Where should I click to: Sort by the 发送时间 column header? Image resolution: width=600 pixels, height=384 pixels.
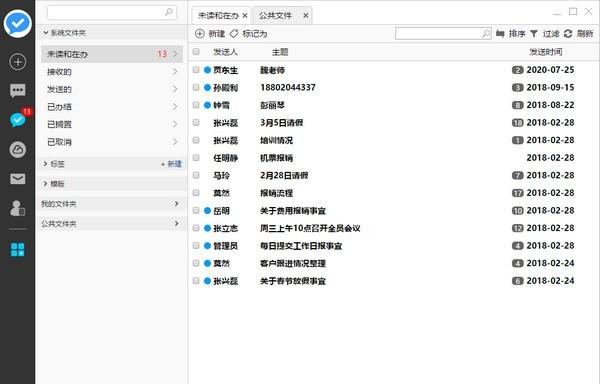point(546,52)
